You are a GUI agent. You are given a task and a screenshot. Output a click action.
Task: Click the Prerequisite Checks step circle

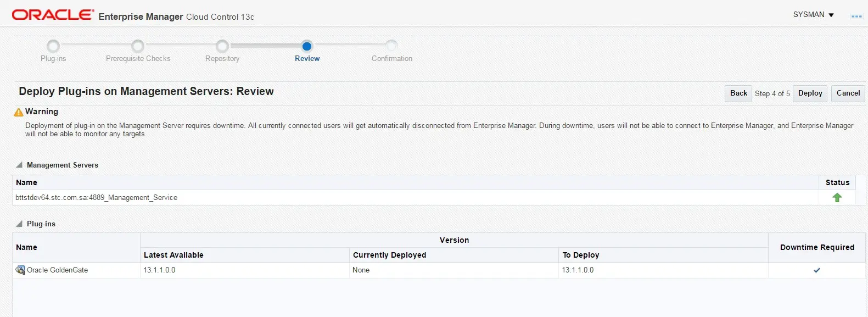pyautogui.click(x=138, y=46)
